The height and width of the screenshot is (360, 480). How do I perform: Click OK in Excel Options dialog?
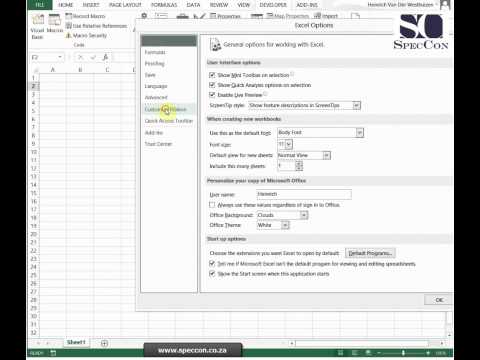439,300
